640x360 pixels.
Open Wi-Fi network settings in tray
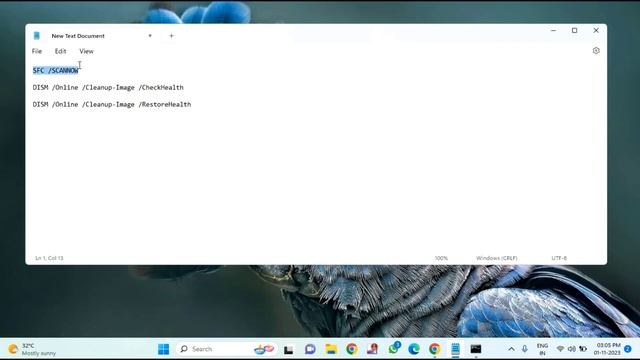pos(560,349)
